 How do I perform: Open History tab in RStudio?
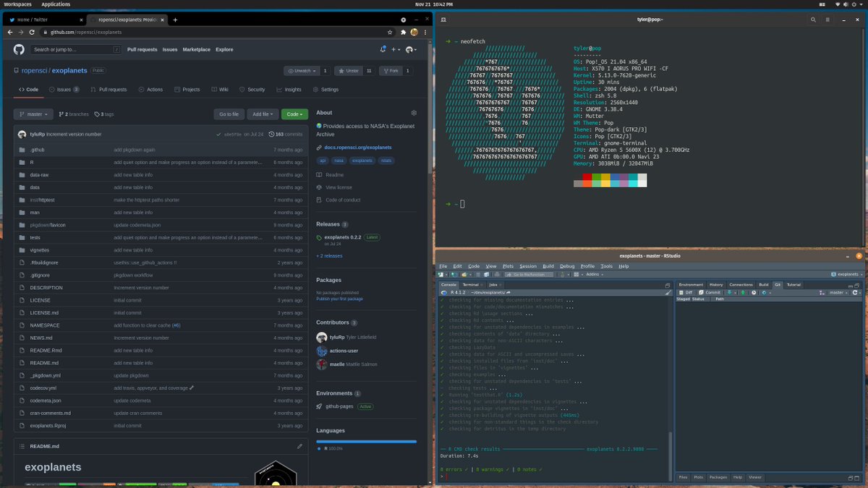716,285
